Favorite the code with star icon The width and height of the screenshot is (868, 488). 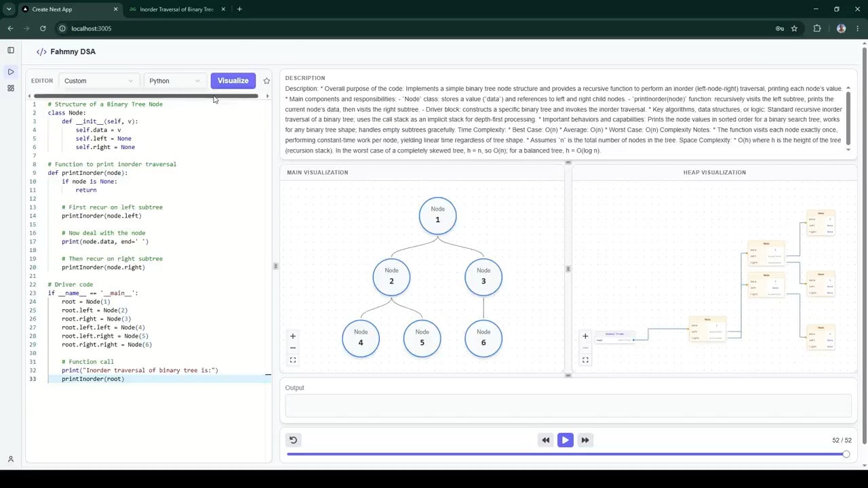coord(267,81)
